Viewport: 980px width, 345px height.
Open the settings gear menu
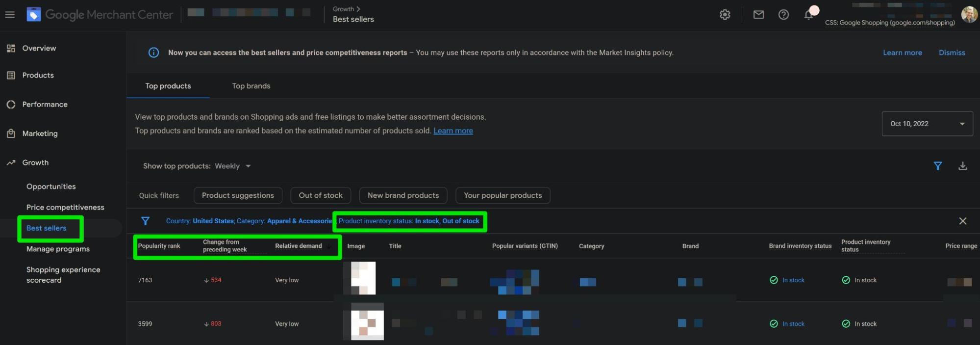[725, 15]
